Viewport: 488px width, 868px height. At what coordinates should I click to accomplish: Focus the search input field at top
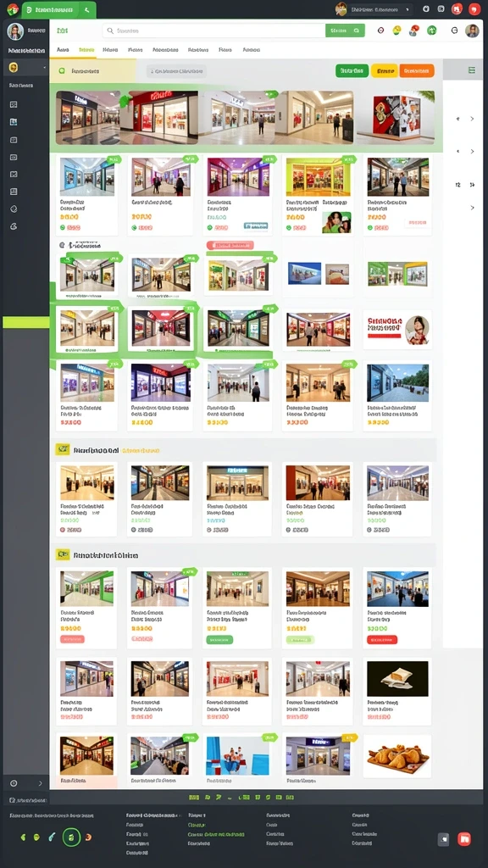(x=214, y=31)
